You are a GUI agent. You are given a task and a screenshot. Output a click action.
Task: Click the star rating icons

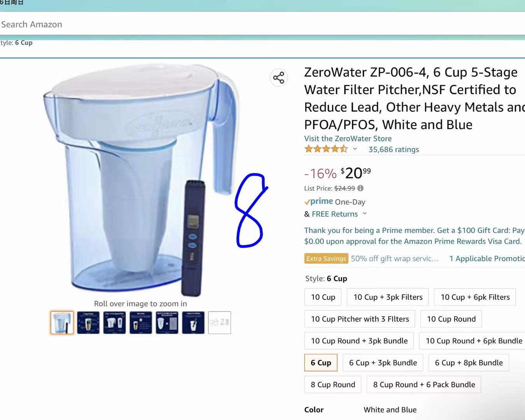[x=326, y=149]
